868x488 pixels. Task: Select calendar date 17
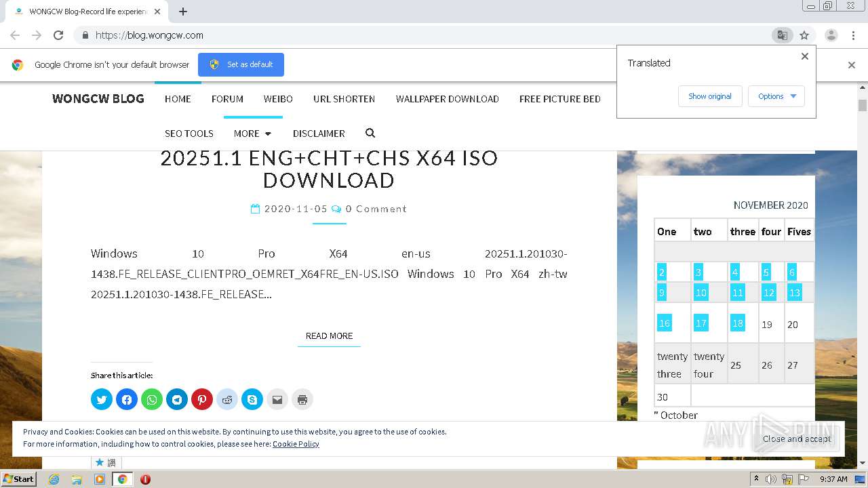(701, 323)
